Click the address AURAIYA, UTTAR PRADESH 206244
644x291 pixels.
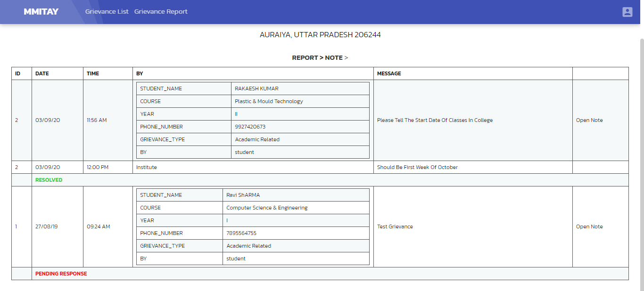pos(320,35)
